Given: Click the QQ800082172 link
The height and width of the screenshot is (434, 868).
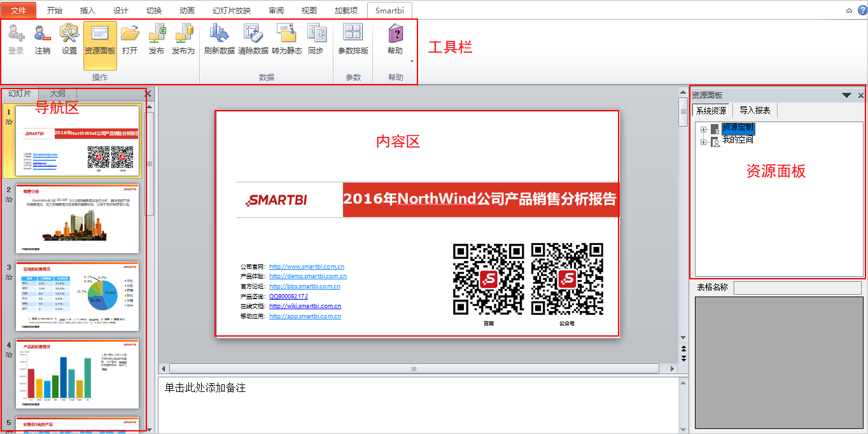Looking at the screenshot, I should click(x=288, y=296).
